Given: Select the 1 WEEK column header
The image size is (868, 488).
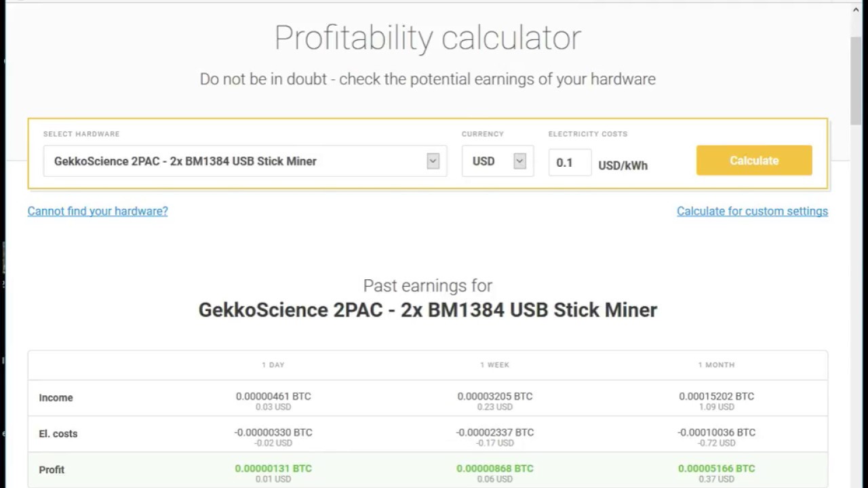Looking at the screenshot, I should 494,365.
